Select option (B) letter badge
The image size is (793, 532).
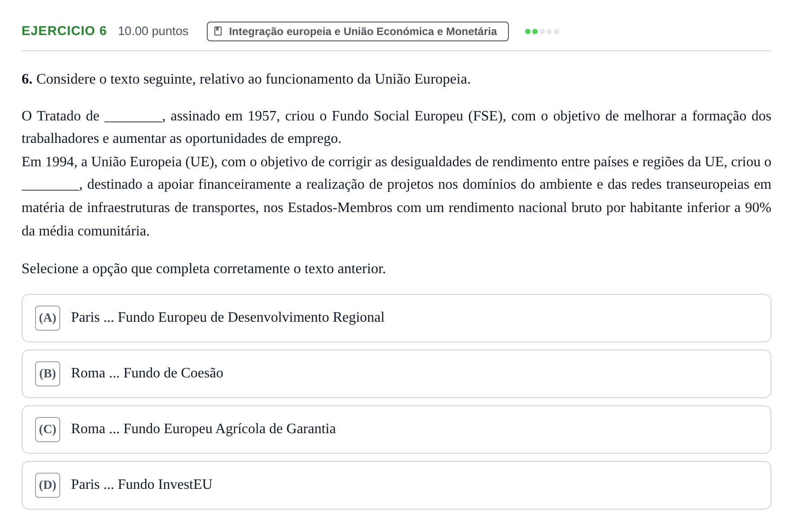pyautogui.click(x=48, y=374)
